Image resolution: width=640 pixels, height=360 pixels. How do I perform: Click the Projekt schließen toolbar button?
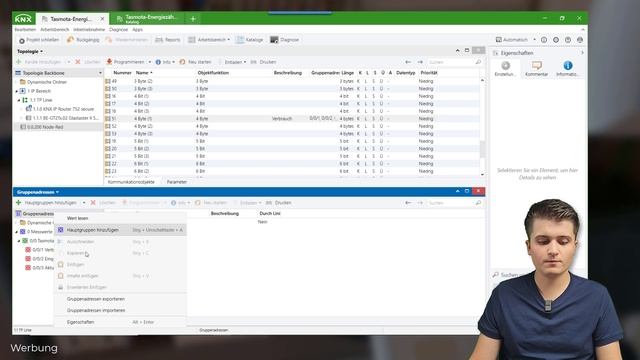[39, 40]
